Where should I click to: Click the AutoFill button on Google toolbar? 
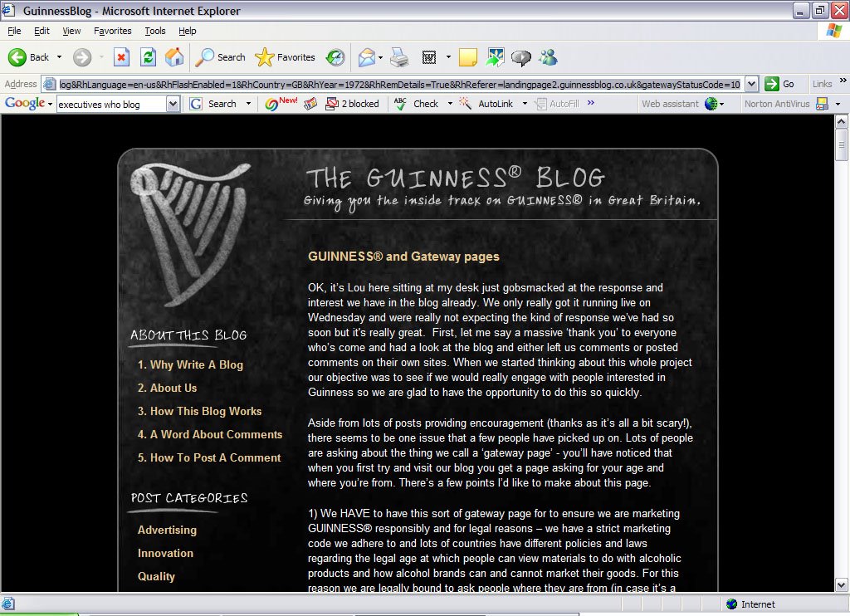[557, 104]
